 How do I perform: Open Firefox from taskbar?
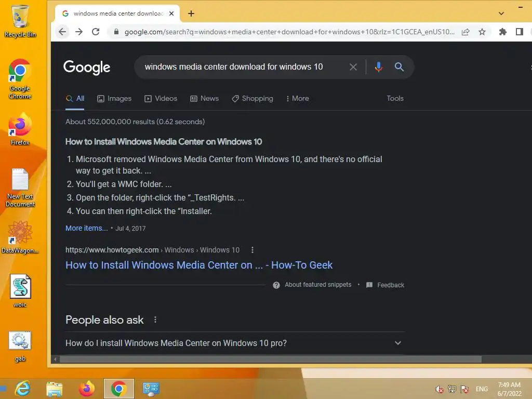(x=87, y=389)
